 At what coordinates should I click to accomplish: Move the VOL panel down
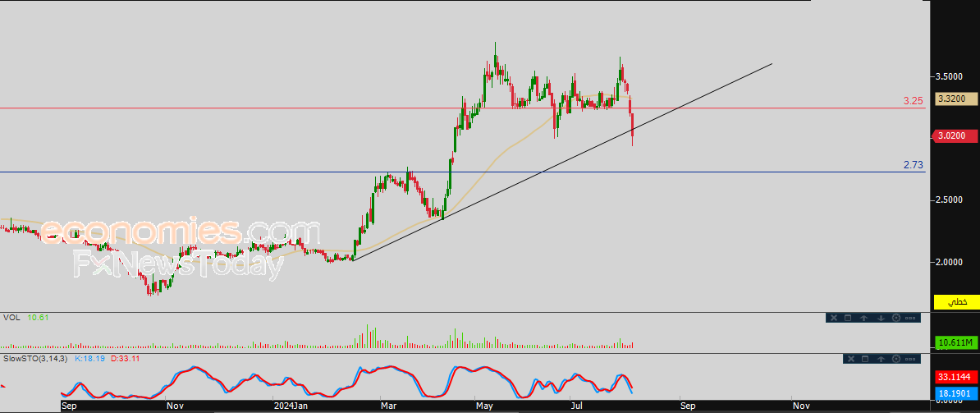coord(881,318)
